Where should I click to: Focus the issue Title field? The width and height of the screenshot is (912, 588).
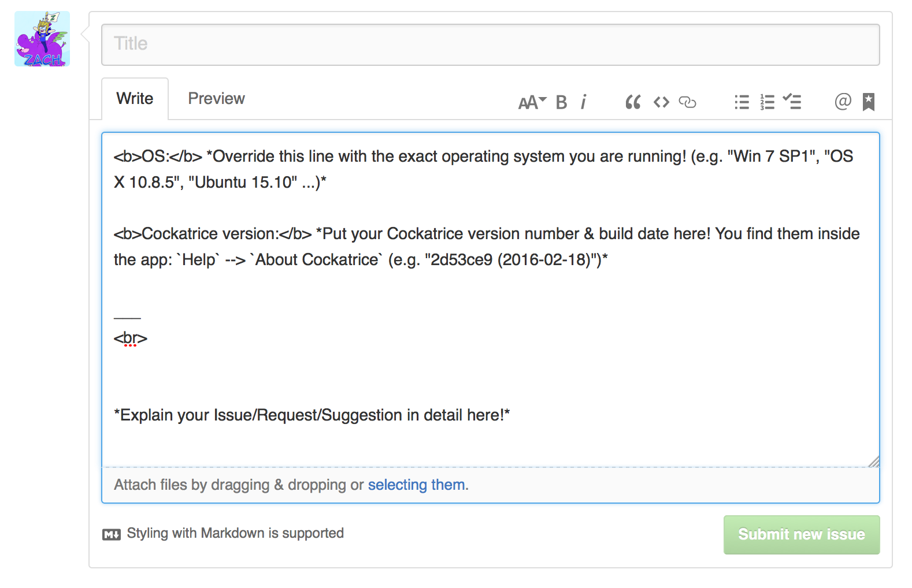click(x=490, y=44)
